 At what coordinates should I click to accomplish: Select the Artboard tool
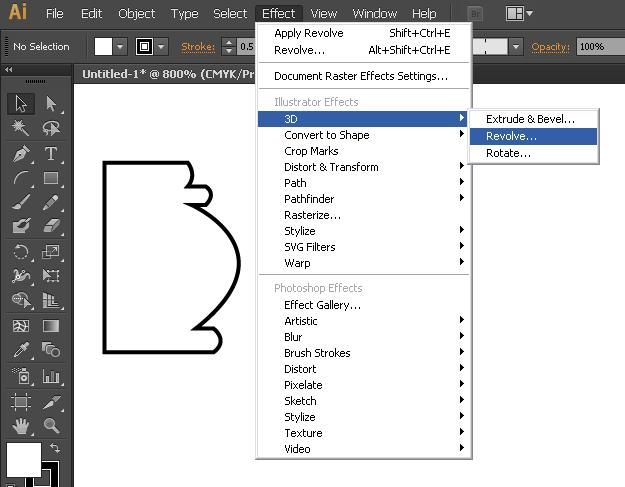[x=21, y=401]
